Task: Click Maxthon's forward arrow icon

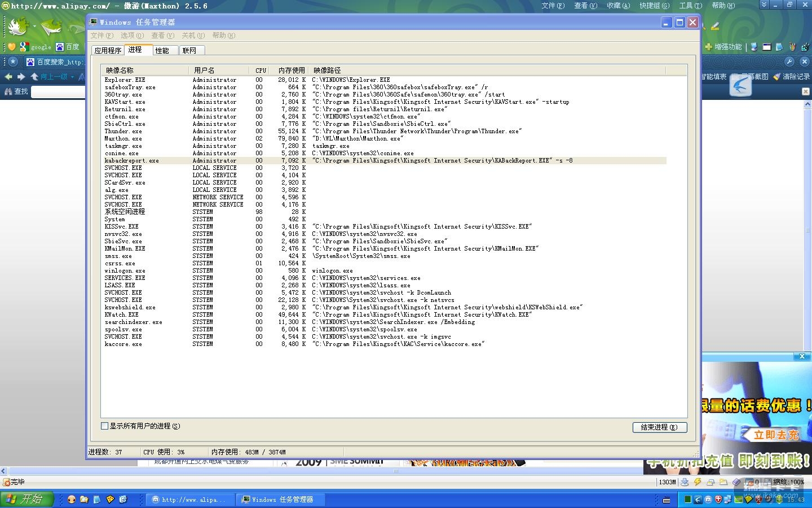Action: click(x=21, y=77)
